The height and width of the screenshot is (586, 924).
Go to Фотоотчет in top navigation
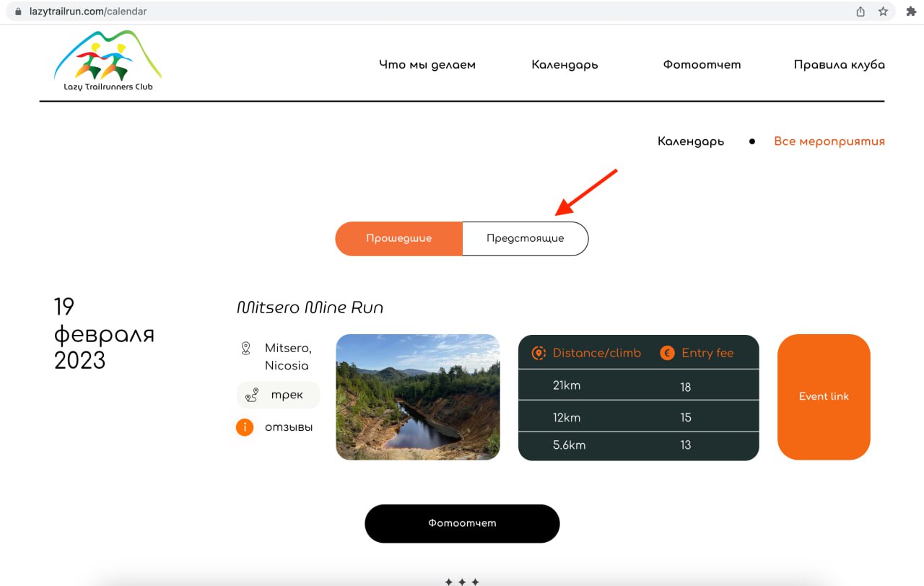click(702, 64)
